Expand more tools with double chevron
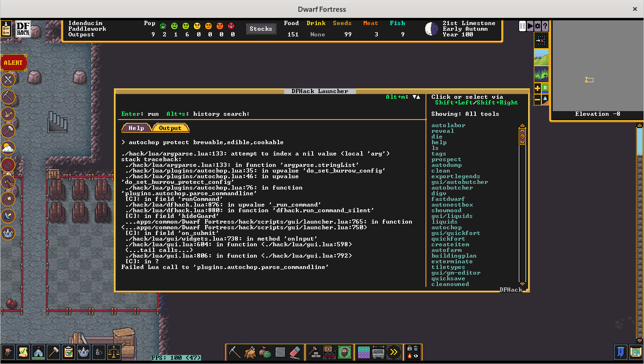 (x=394, y=352)
